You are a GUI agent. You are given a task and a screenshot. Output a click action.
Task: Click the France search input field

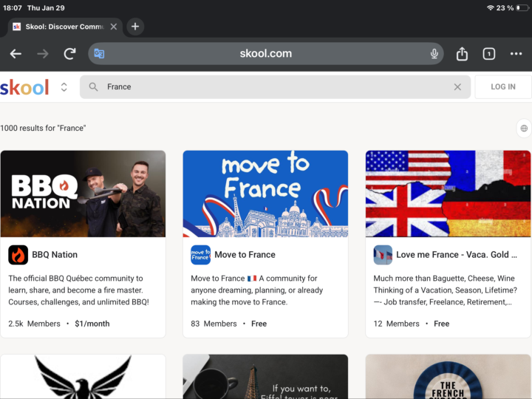tap(273, 87)
